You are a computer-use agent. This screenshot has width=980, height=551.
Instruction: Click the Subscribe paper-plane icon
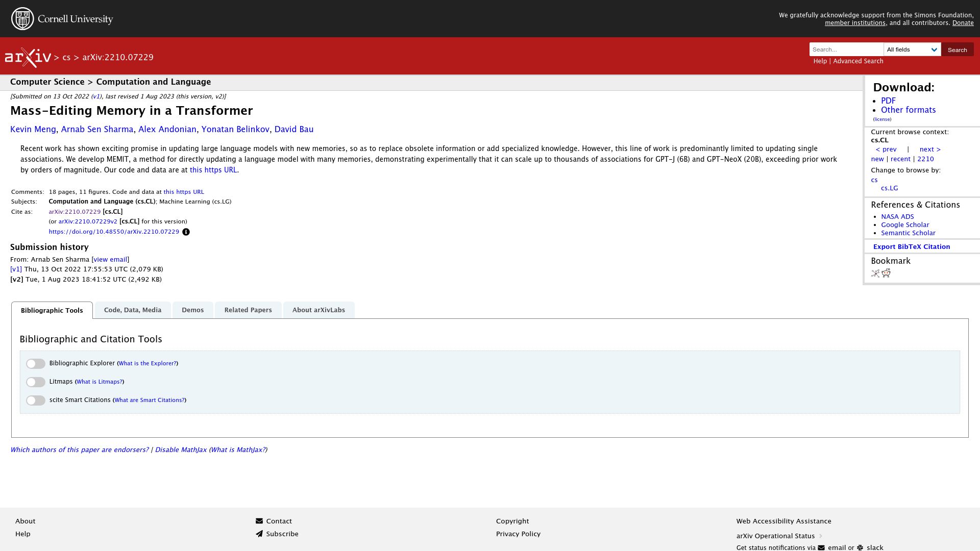(x=259, y=534)
